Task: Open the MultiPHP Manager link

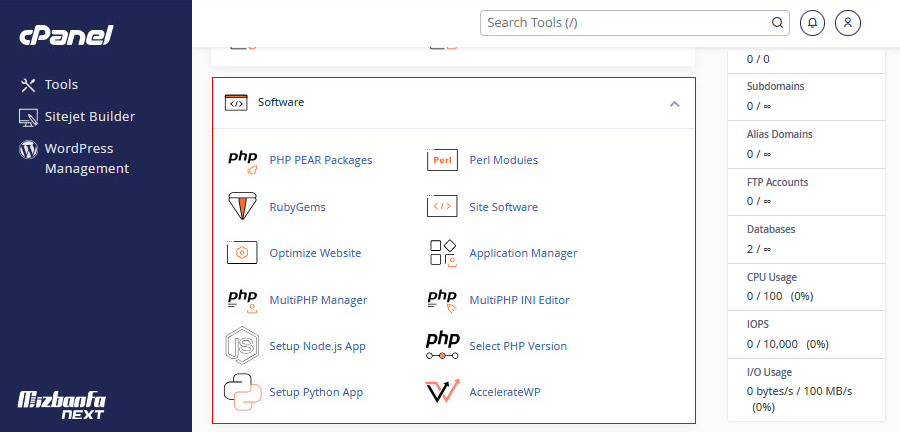Action: point(318,300)
